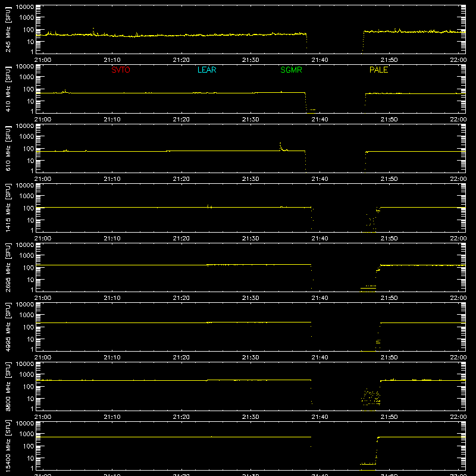Select the 610 MHz [SFU] axis label

coord(8,148)
